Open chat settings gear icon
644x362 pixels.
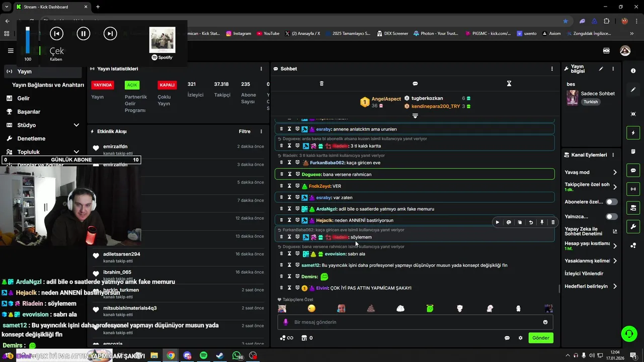coord(521,338)
